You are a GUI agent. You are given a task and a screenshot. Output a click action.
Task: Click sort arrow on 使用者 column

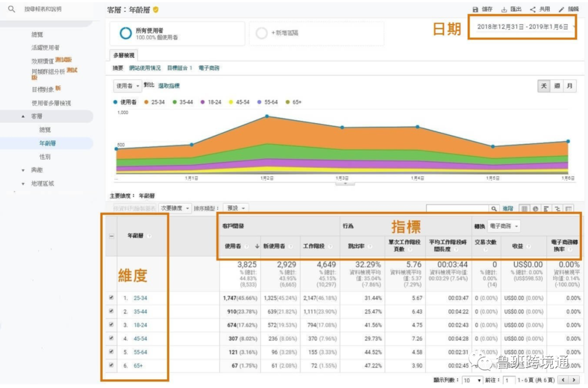[x=257, y=246]
